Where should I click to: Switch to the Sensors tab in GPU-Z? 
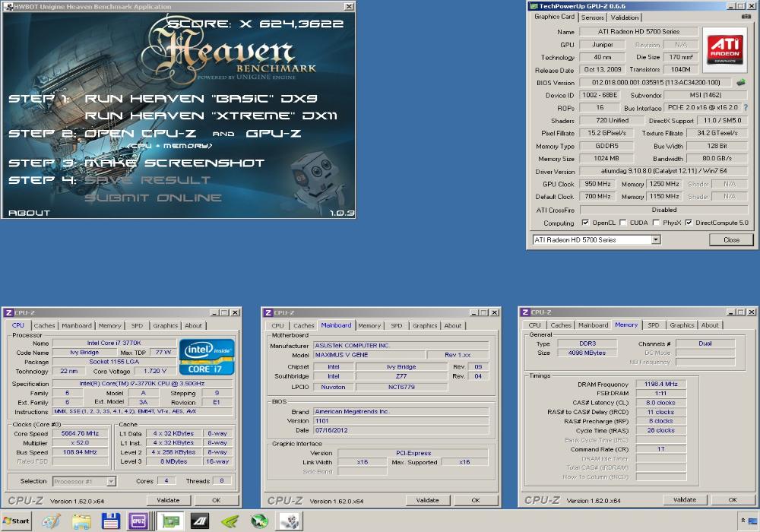[592, 17]
